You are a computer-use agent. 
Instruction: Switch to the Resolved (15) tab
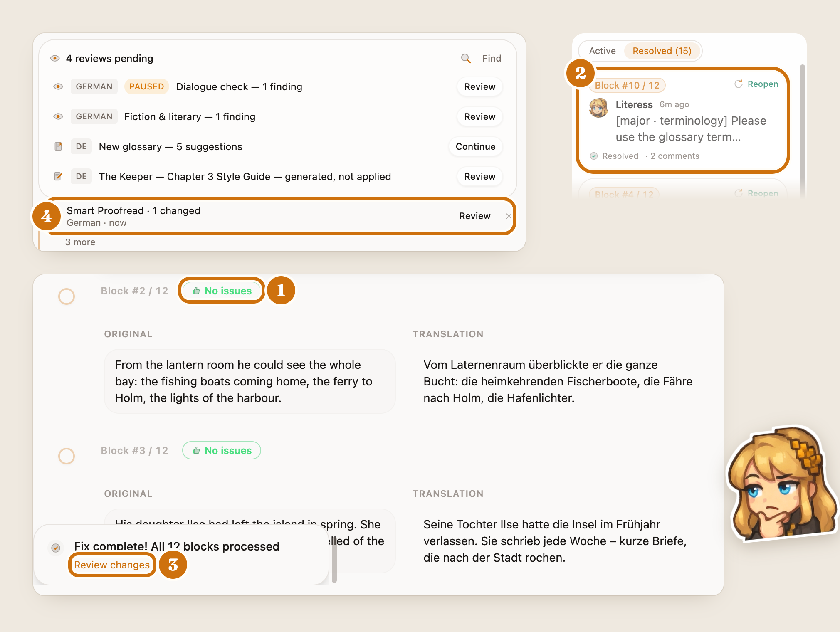(662, 51)
